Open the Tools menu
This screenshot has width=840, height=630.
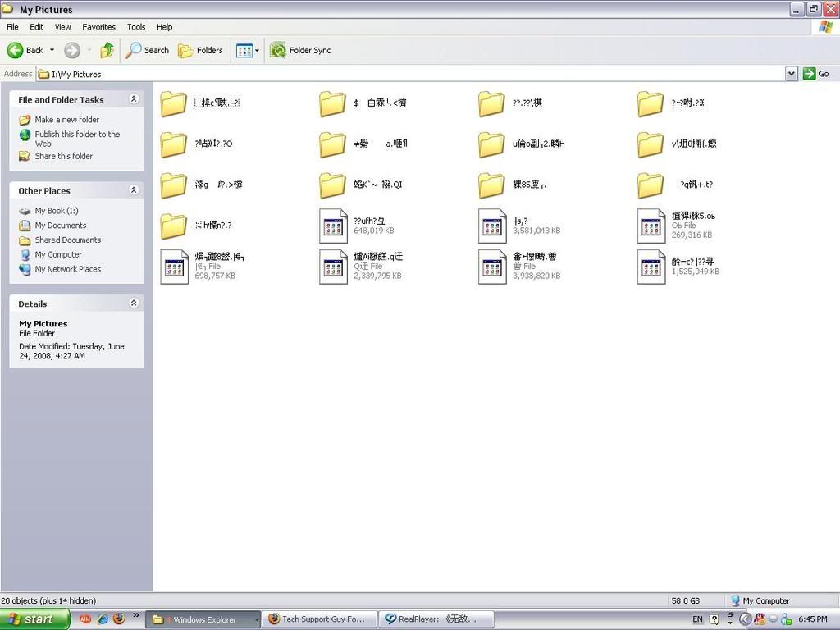tap(136, 27)
